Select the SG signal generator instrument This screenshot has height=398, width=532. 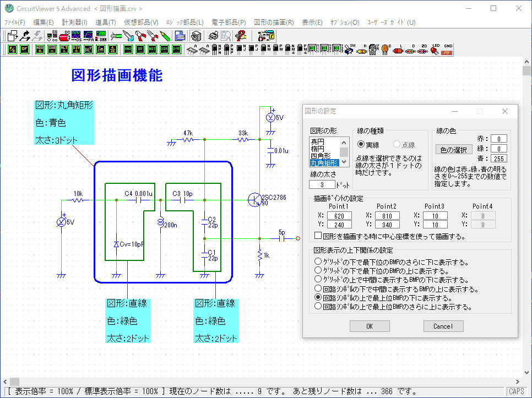click(52, 36)
